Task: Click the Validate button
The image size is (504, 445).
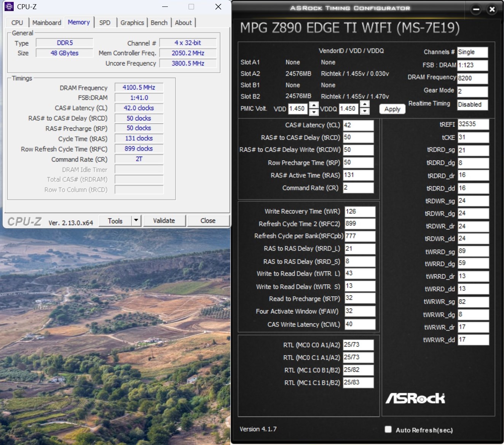Action: [164, 221]
